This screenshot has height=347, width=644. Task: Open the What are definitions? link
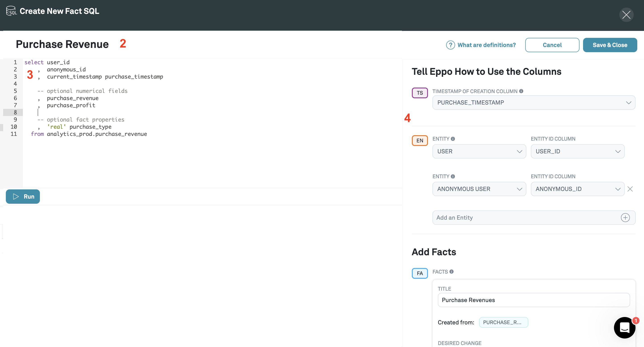tap(486, 45)
